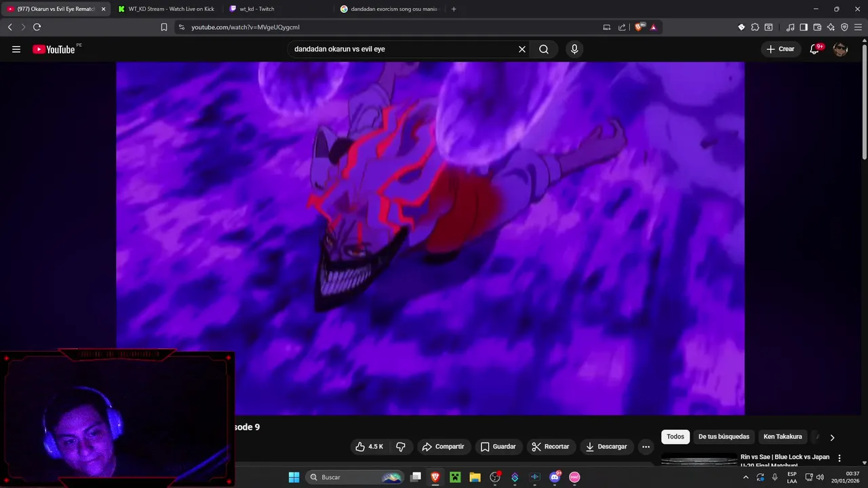Click the video player frame

tap(430, 239)
